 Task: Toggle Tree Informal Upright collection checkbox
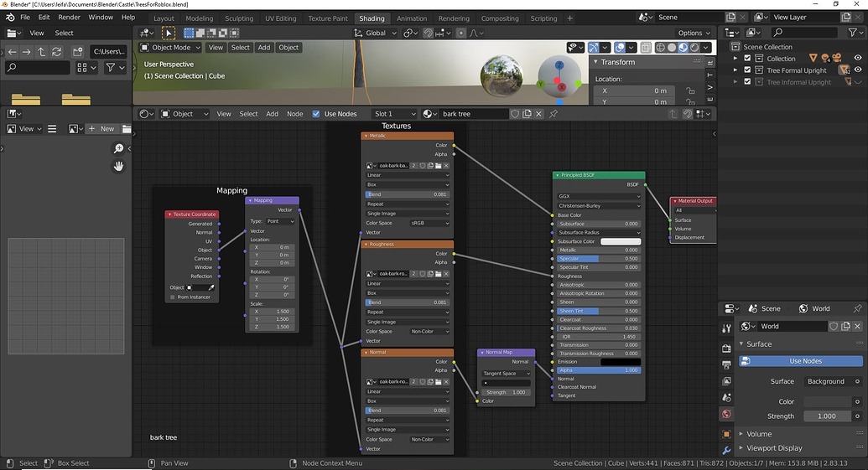tap(747, 82)
